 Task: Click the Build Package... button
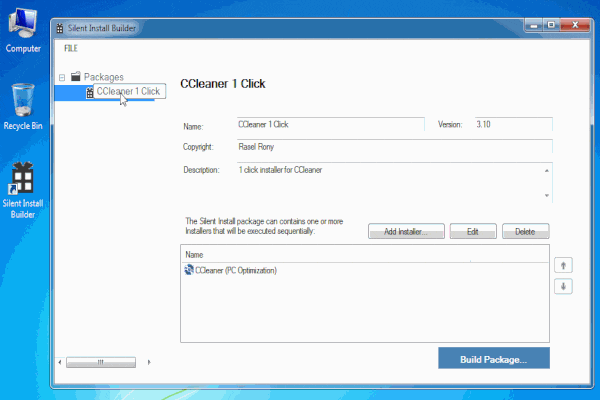[x=494, y=358]
